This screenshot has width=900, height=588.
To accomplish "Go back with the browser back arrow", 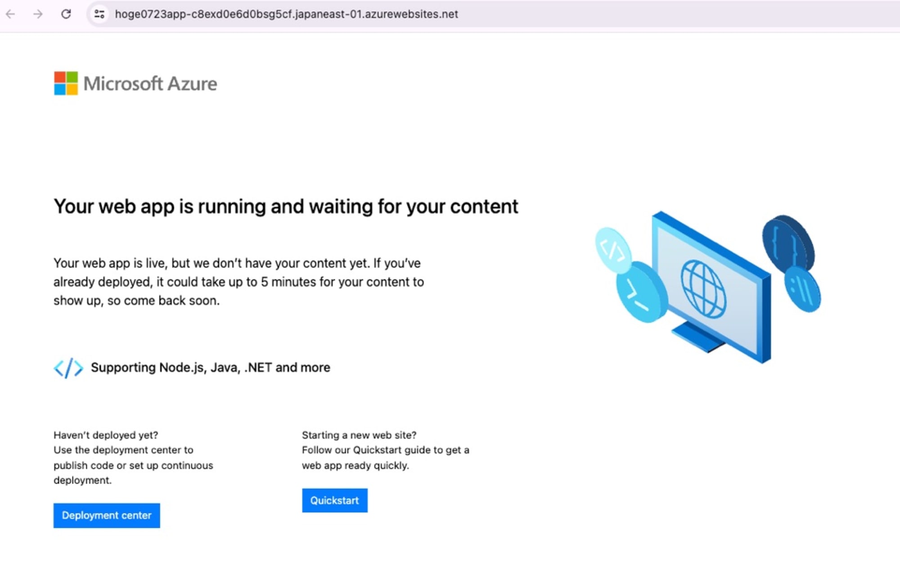I will 10,14.
